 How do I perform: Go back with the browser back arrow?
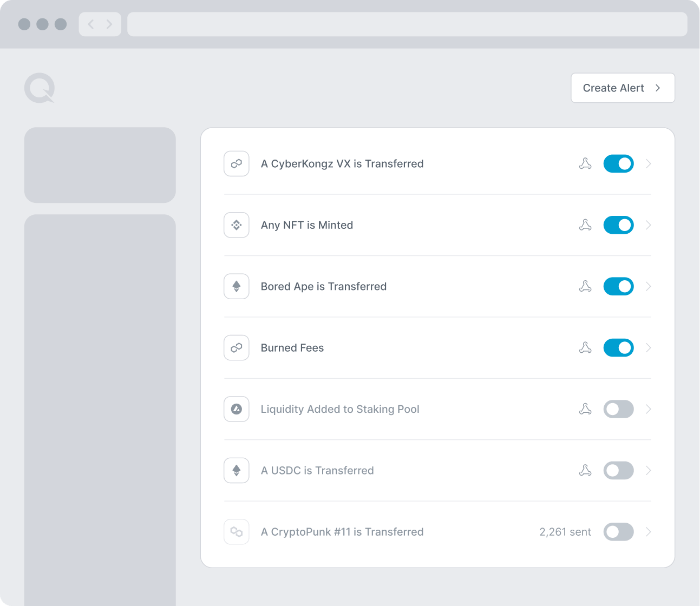tap(91, 24)
